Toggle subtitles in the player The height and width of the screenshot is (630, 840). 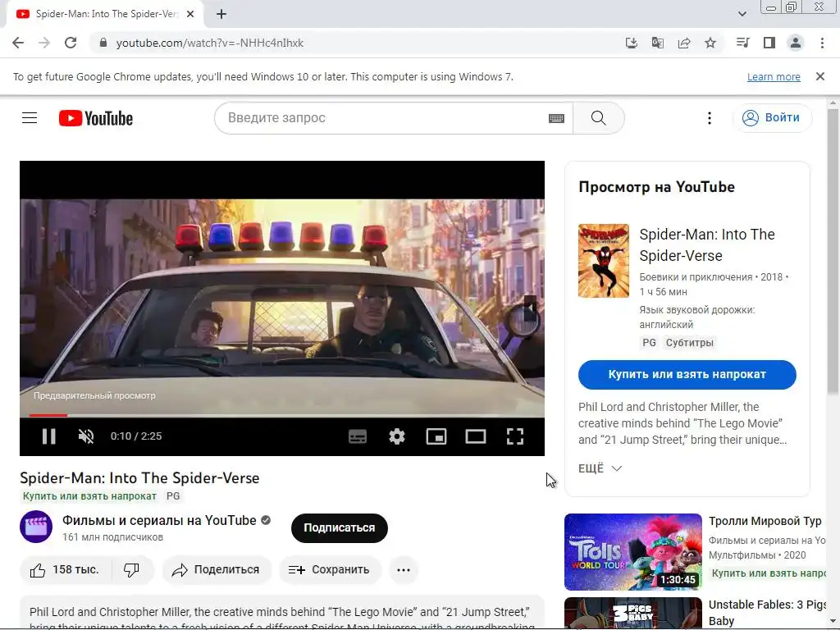(x=358, y=436)
